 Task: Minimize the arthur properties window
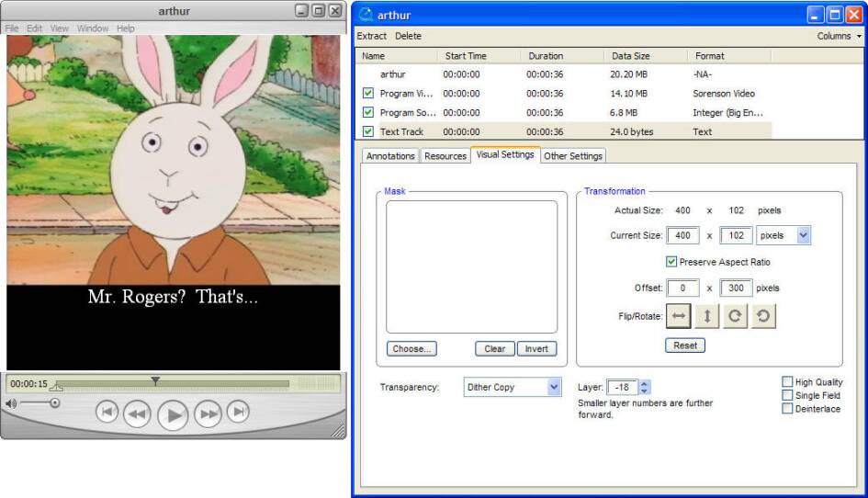point(816,15)
